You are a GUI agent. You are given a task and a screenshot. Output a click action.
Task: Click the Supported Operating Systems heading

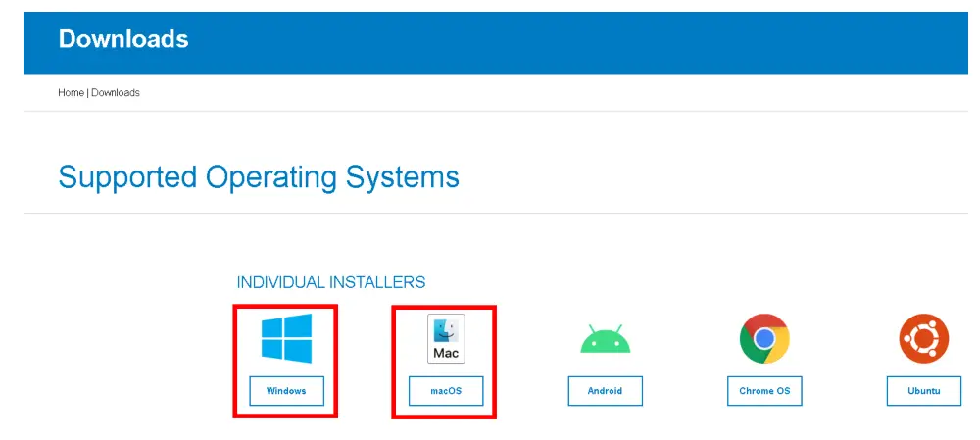coord(259,176)
